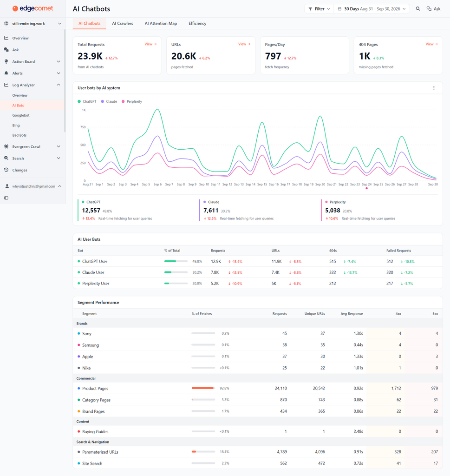The image size is (450, 476).
Task: Click the Sep 24 marker dot on chart
Action: (x=366, y=189)
